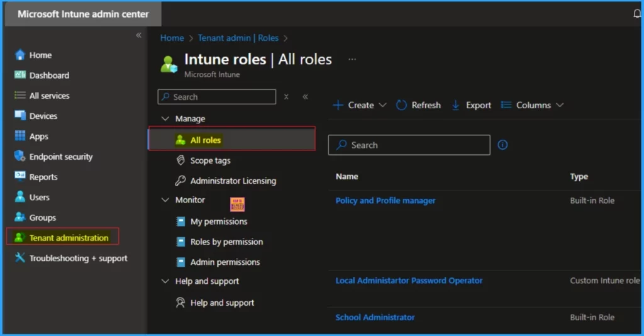Open Roles by permission menu item

point(226,242)
